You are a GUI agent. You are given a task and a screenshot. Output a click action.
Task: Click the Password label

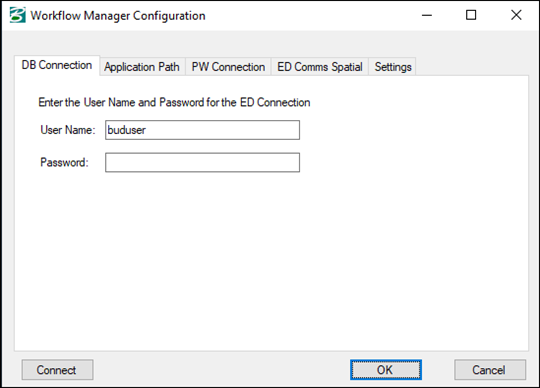(64, 162)
